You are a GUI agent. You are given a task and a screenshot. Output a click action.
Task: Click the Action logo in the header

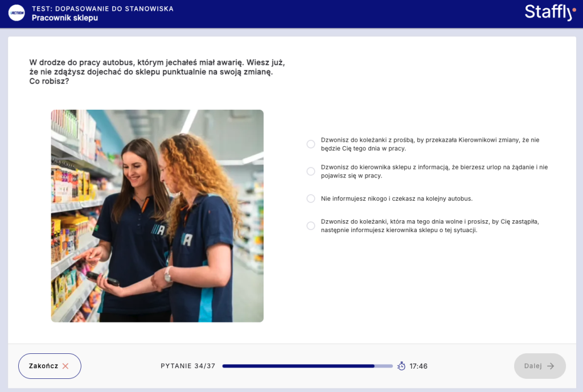click(17, 13)
